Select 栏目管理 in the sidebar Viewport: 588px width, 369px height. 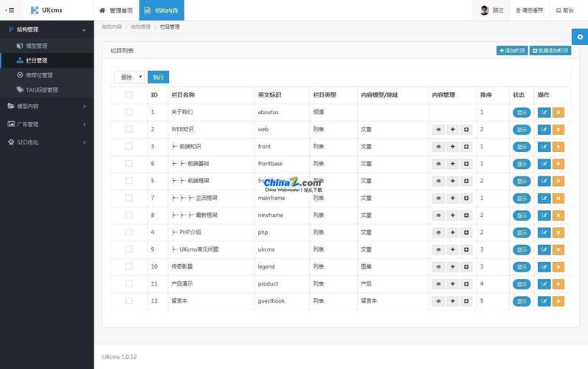pos(47,61)
